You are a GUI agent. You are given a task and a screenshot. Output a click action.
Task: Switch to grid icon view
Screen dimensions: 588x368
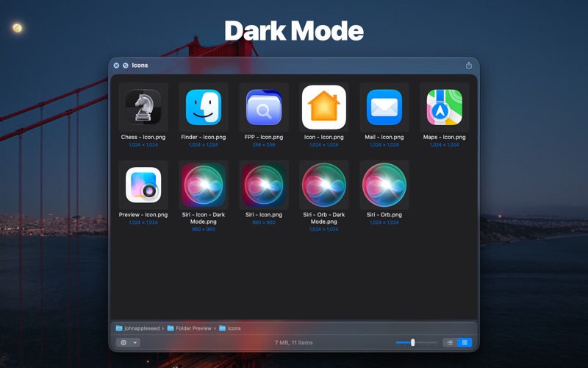pyautogui.click(x=465, y=342)
